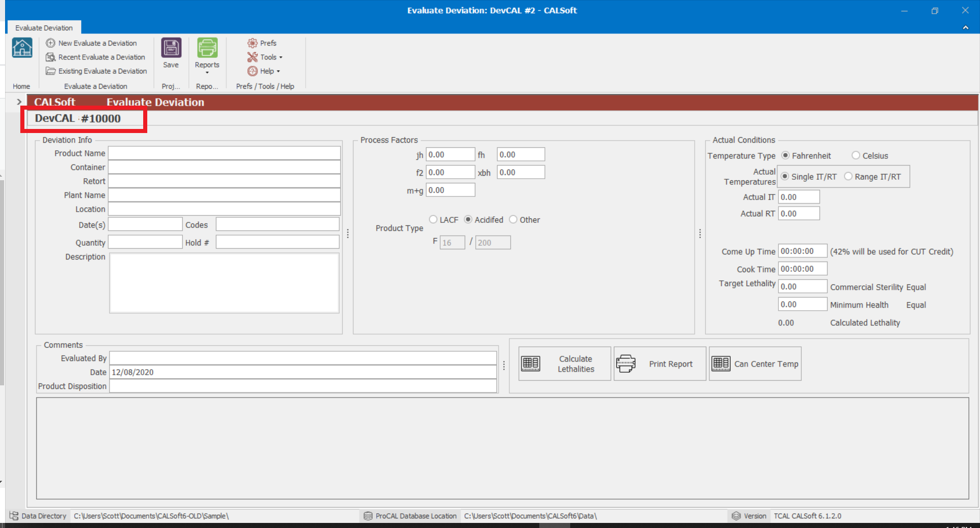The width and height of the screenshot is (980, 528).
Task: Click the splitter handle beside Comments panel
Action: (x=504, y=366)
